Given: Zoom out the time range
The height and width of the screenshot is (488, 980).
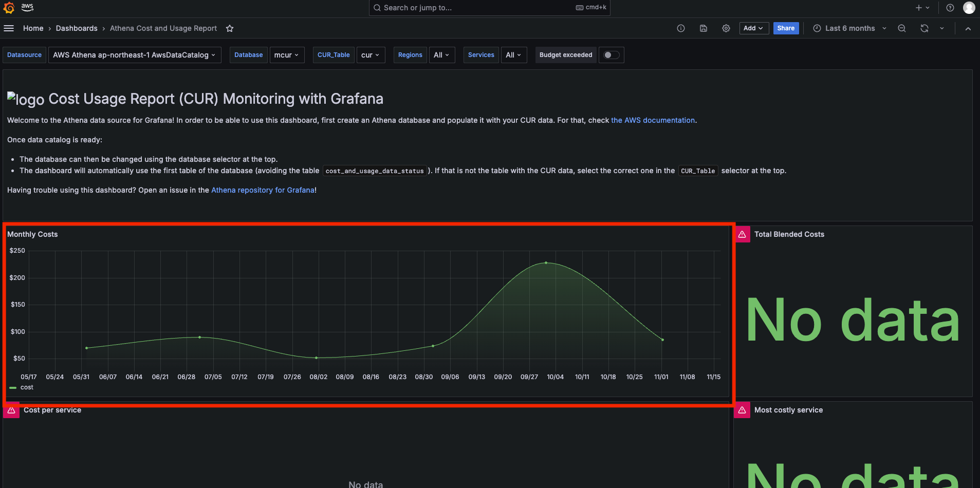Looking at the screenshot, I should tap(901, 28).
